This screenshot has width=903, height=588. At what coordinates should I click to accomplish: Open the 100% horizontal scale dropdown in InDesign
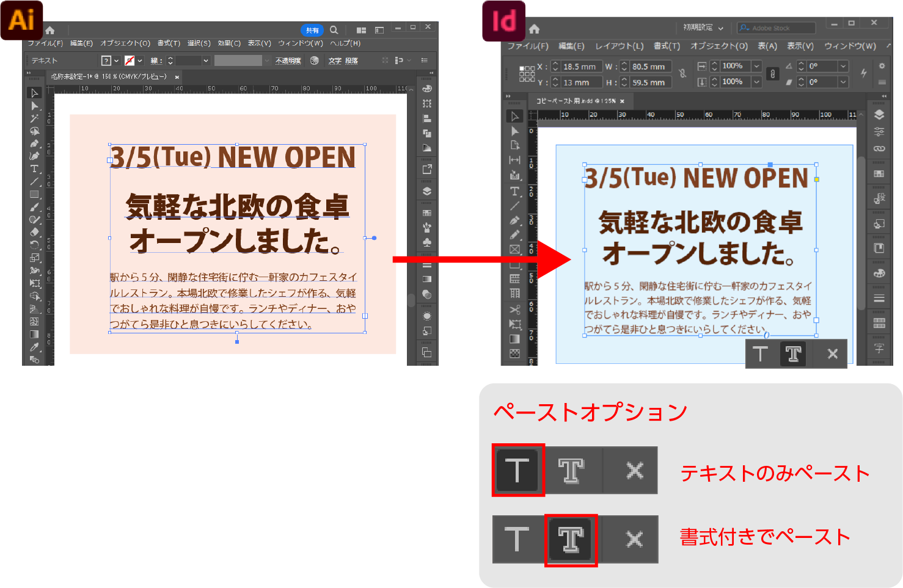757,66
